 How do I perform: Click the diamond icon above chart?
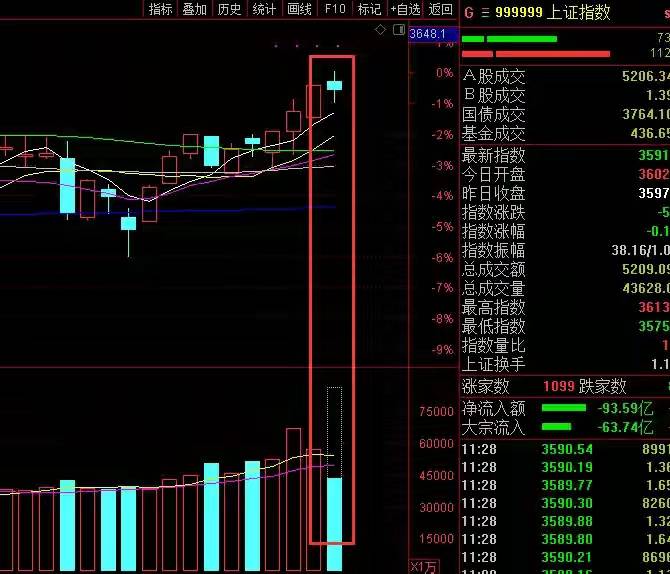[x=380, y=30]
